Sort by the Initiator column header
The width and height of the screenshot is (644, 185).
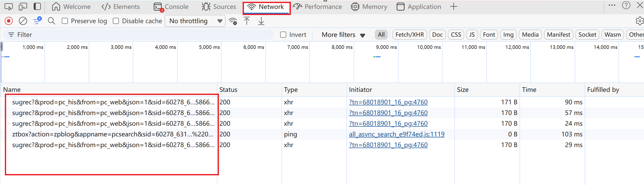pyautogui.click(x=401, y=90)
